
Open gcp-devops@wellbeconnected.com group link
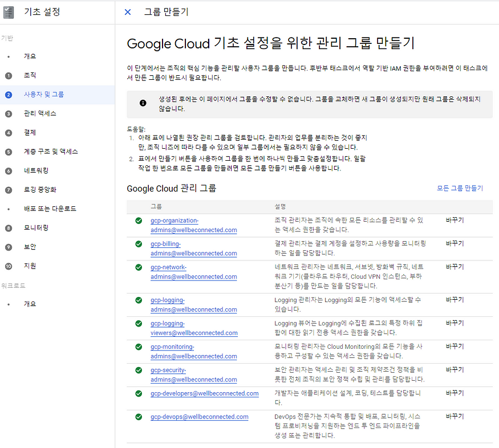(199, 417)
